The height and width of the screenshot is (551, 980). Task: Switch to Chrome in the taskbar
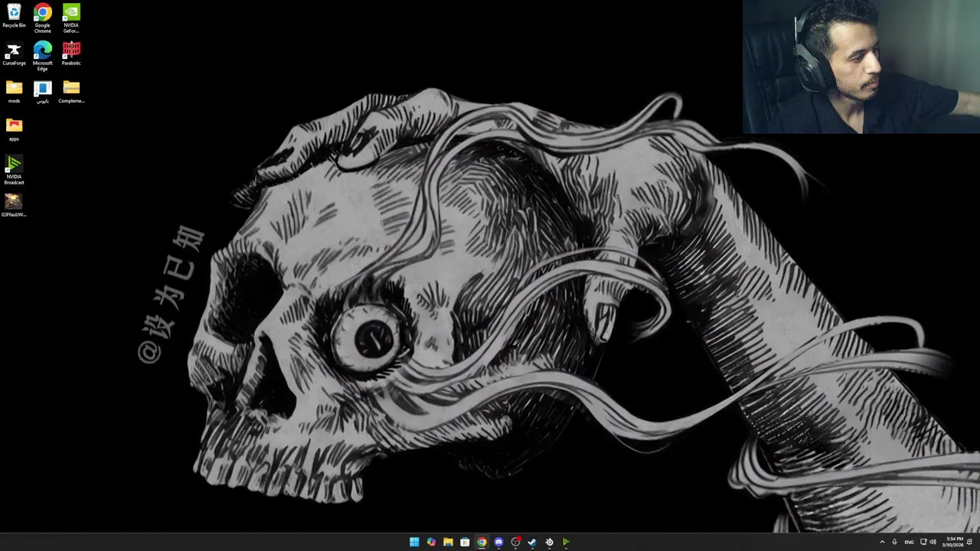(482, 542)
